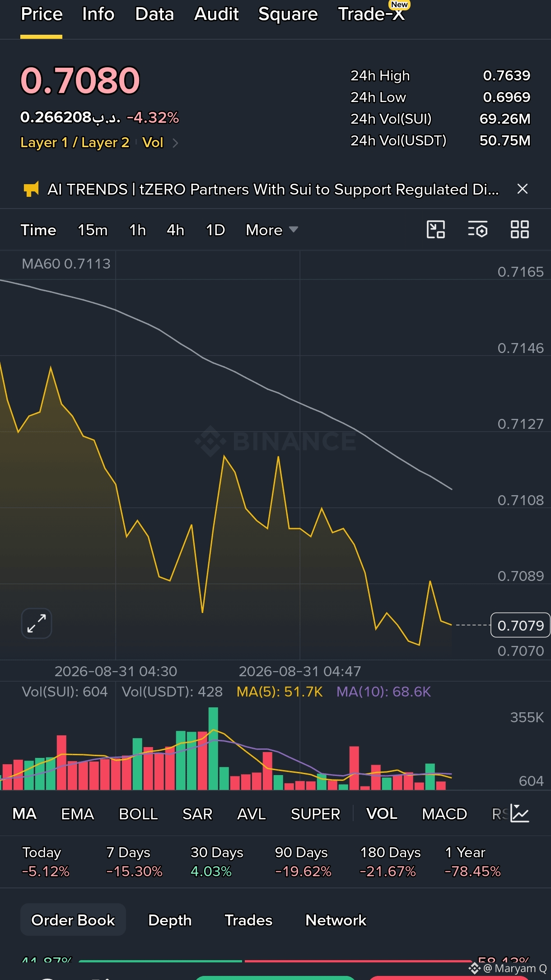
Task: Toggle the MA indicator
Action: pyautogui.click(x=24, y=814)
